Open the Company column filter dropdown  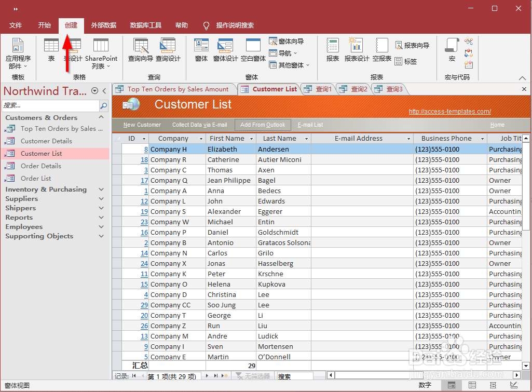click(201, 139)
